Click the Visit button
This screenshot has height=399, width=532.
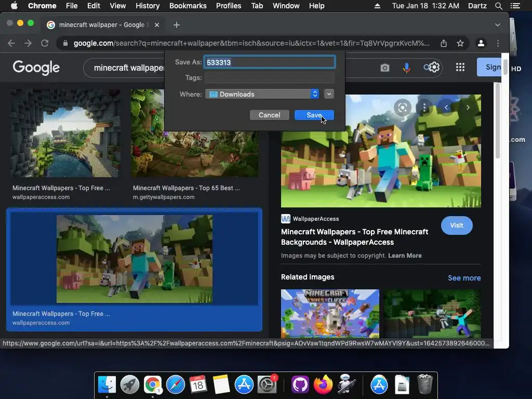[x=457, y=225]
